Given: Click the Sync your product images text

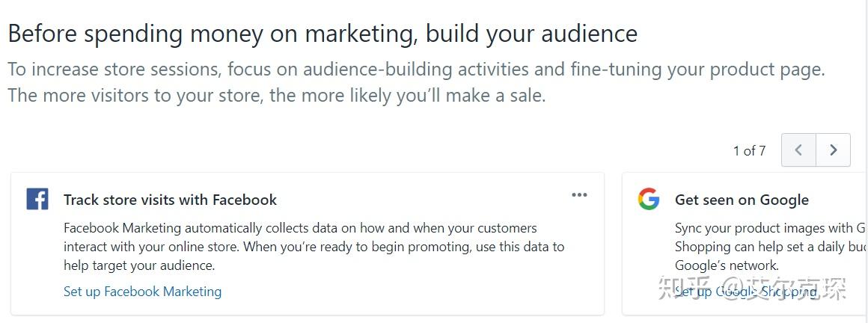Looking at the screenshot, I should click(x=771, y=228).
